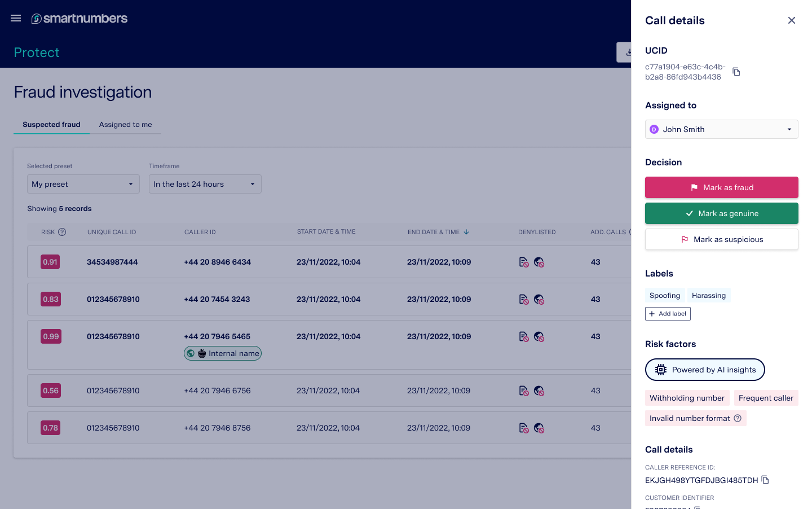
Task: Open the hamburger navigation menu
Action: pyautogui.click(x=15, y=18)
